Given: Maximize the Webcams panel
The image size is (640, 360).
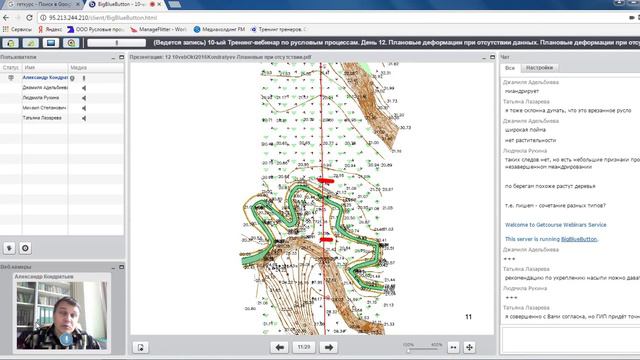Looking at the screenshot, I should click(x=121, y=267).
